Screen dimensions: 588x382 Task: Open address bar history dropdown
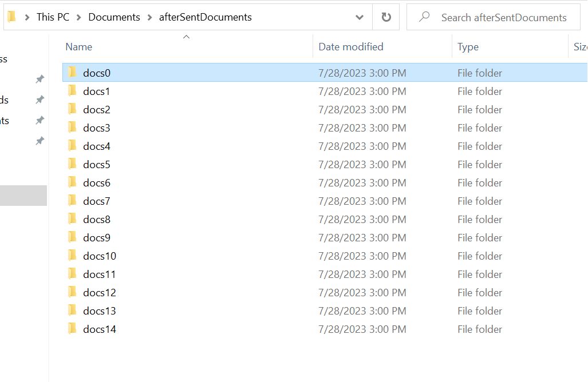click(359, 17)
